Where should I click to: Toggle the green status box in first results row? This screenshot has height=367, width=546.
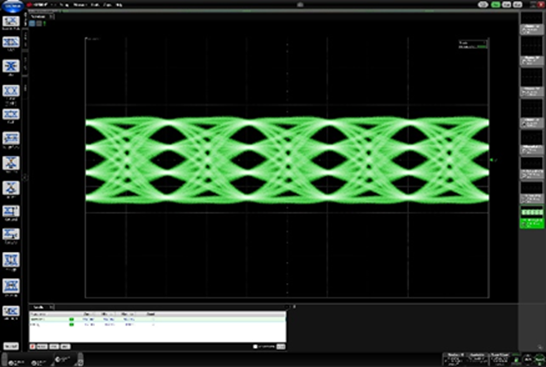click(x=71, y=319)
